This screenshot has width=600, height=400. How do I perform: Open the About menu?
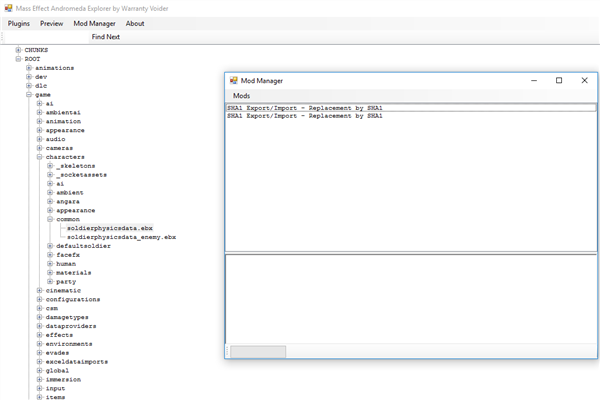[x=135, y=23]
